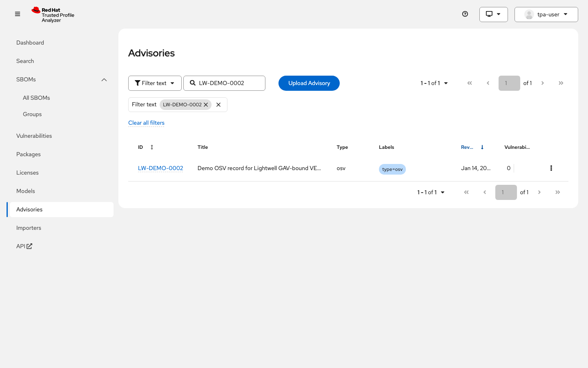Go to last page in top pagination
This screenshot has height=368, width=588.
tap(561, 83)
